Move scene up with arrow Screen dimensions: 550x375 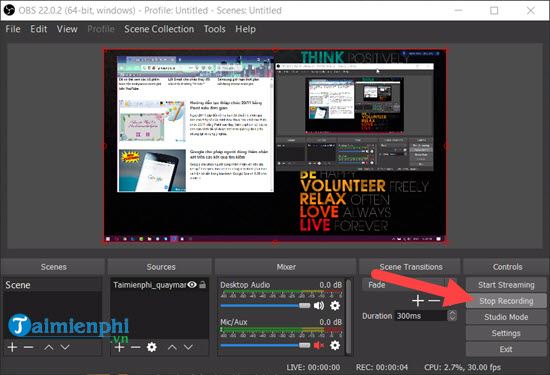click(x=49, y=347)
